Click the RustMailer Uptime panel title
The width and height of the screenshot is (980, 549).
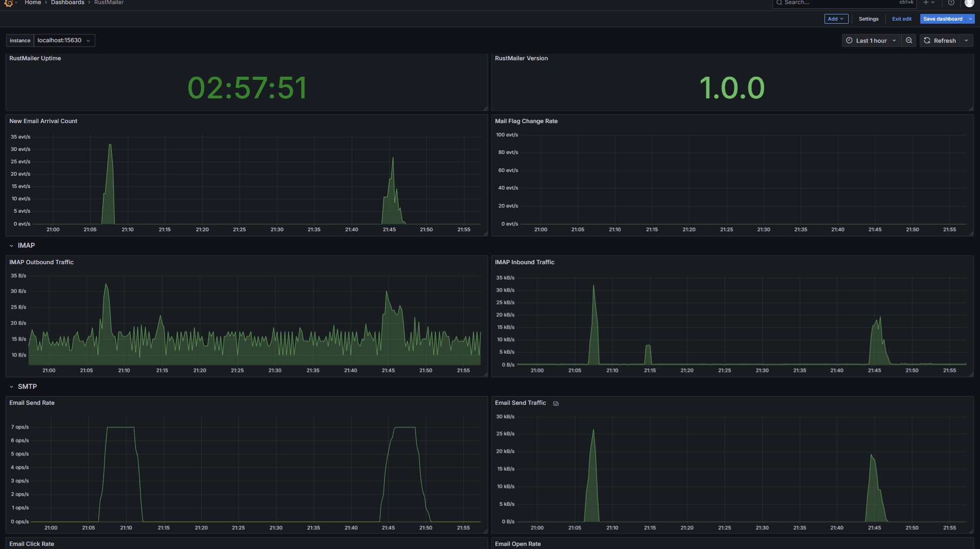pyautogui.click(x=35, y=59)
